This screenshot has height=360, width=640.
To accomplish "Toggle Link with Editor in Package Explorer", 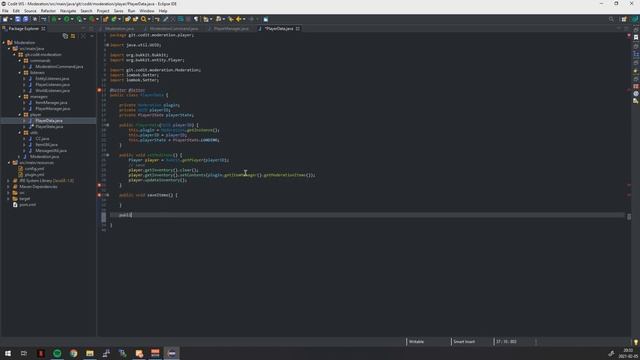I will pyautogui.click(x=73, y=36).
